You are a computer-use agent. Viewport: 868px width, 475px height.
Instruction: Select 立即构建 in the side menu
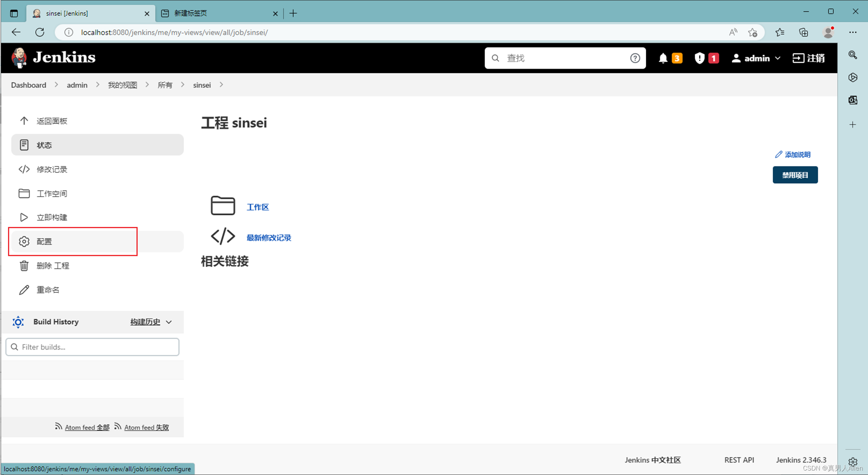[x=97, y=217]
